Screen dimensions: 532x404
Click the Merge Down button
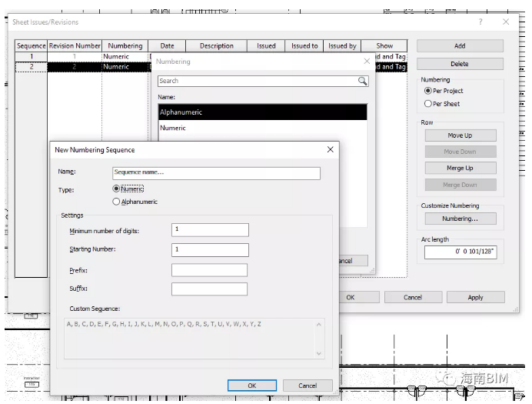[x=461, y=185]
